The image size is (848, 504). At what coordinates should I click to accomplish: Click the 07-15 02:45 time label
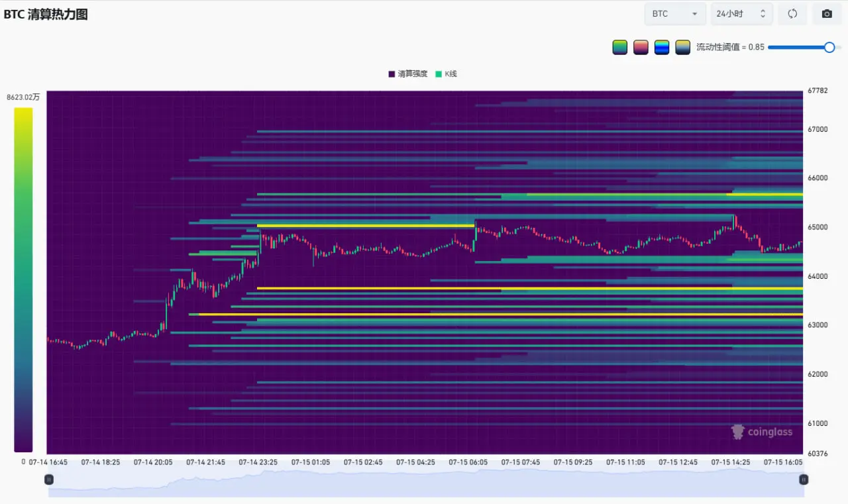click(x=363, y=462)
